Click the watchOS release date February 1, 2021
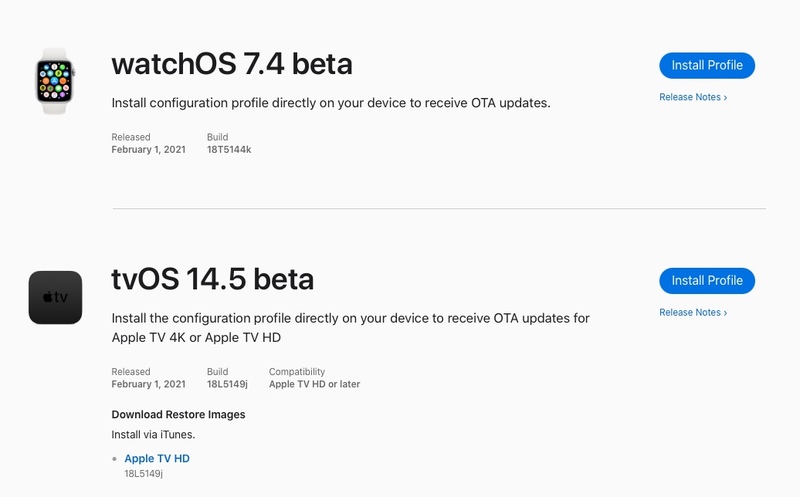 click(x=148, y=150)
